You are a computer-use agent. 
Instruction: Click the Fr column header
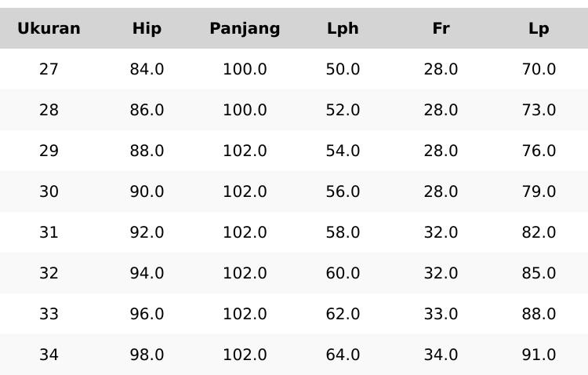click(x=441, y=29)
